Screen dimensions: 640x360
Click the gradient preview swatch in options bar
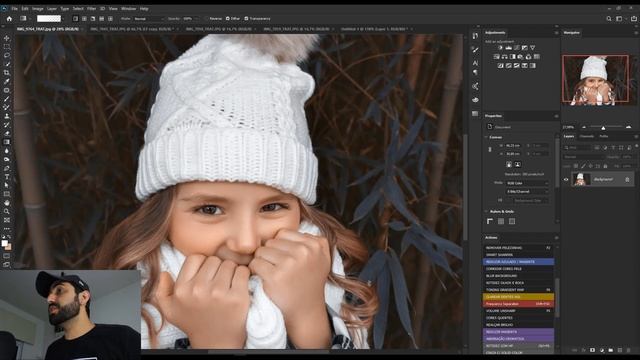[49, 19]
